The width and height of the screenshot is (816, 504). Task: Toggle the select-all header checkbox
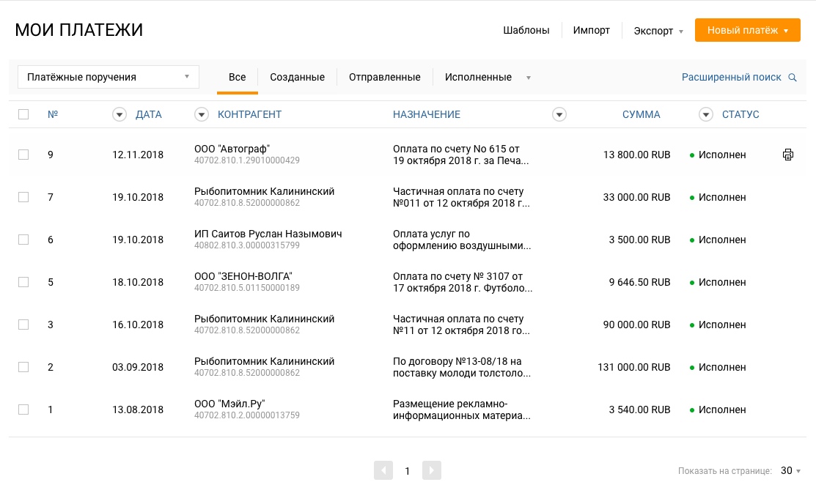point(23,114)
